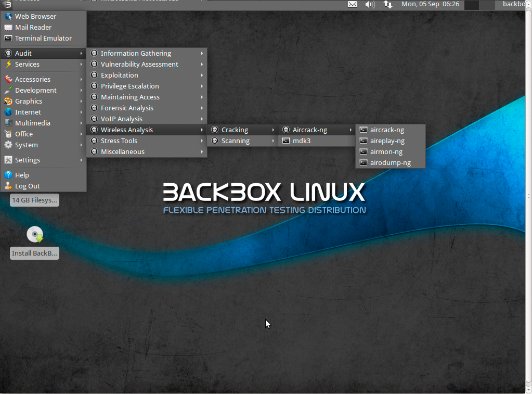Click the Multimedia category icon

pos(8,123)
